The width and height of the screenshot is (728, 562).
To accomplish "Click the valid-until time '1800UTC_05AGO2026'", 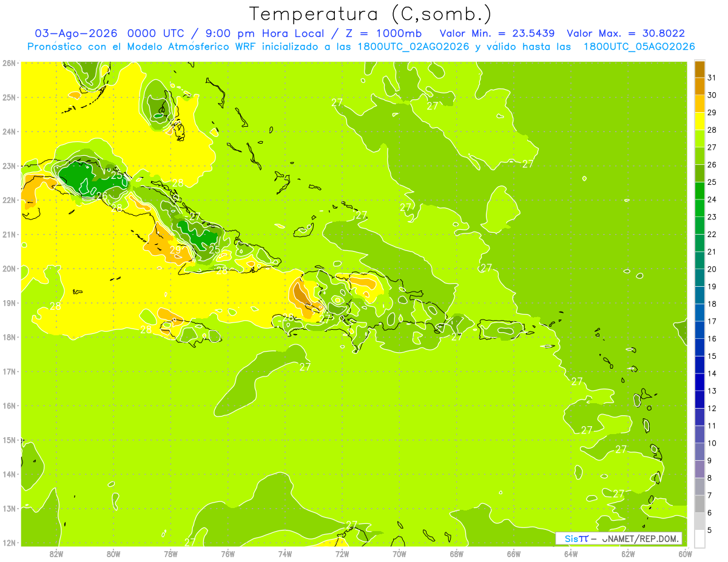I will (639, 47).
